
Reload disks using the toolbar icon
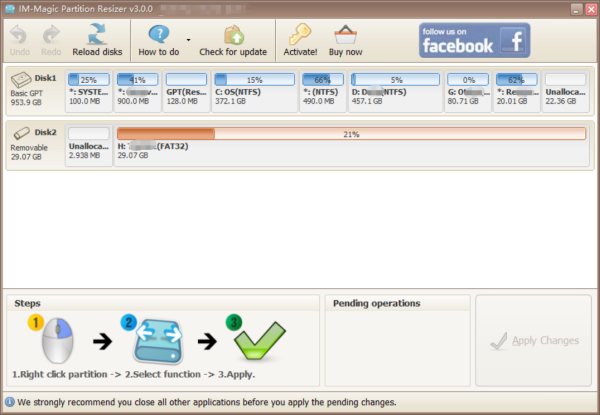97,34
